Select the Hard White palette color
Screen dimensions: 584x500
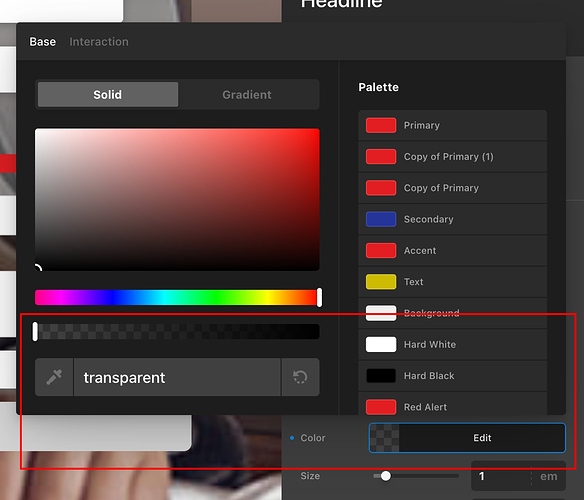(x=452, y=344)
